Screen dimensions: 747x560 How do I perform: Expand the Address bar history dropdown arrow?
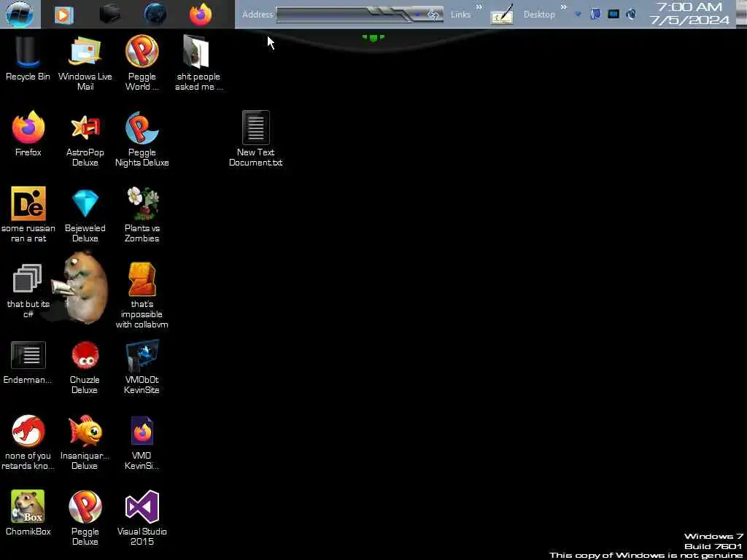[418, 15]
